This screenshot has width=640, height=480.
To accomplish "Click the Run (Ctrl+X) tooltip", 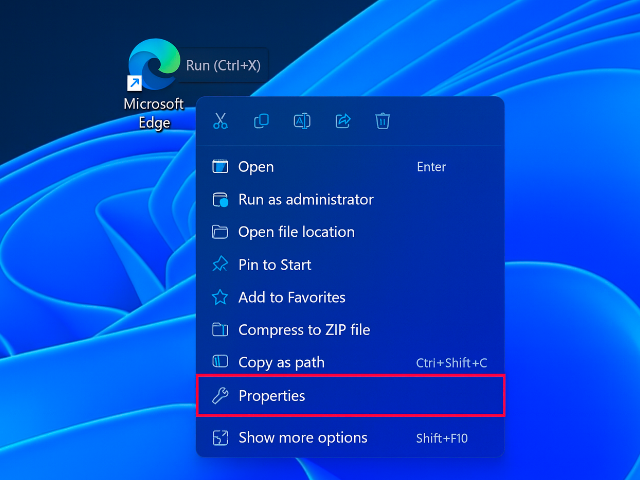I will coord(223,66).
